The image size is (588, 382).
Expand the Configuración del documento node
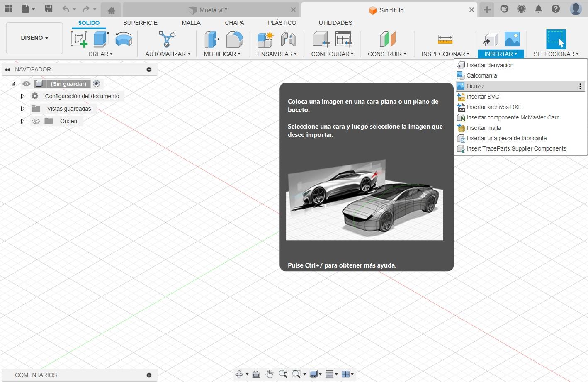point(23,96)
